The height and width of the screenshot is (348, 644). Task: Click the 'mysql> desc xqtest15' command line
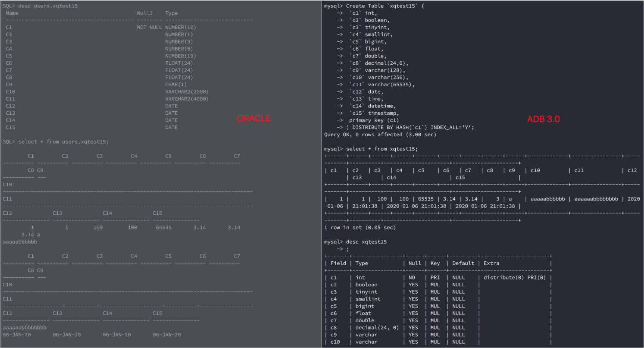[356, 242]
